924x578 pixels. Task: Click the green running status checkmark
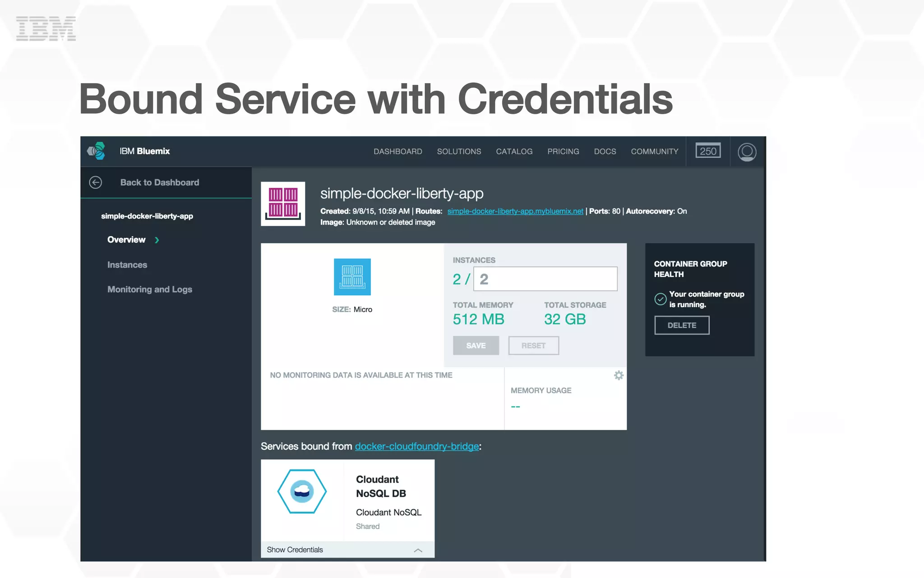[x=660, y=299]
